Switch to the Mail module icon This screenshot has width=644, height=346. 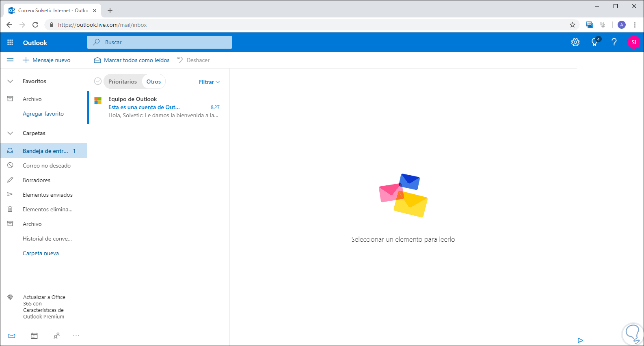point(12,336)
